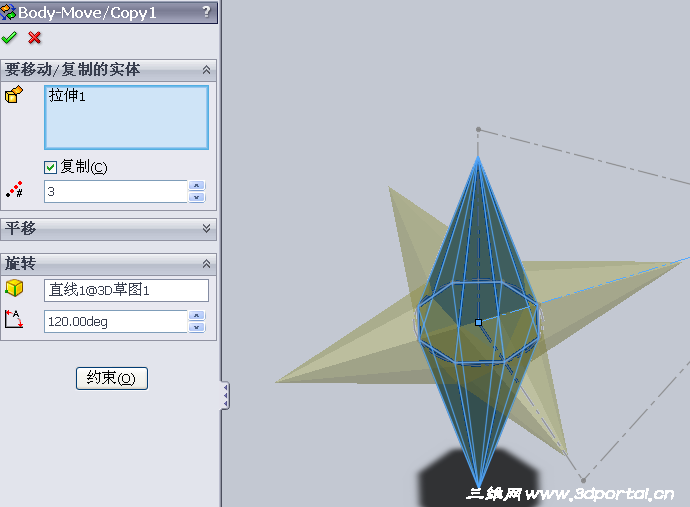Click the rotation angle icon
Screen dimensions: 690x507
tap(14, 319)
